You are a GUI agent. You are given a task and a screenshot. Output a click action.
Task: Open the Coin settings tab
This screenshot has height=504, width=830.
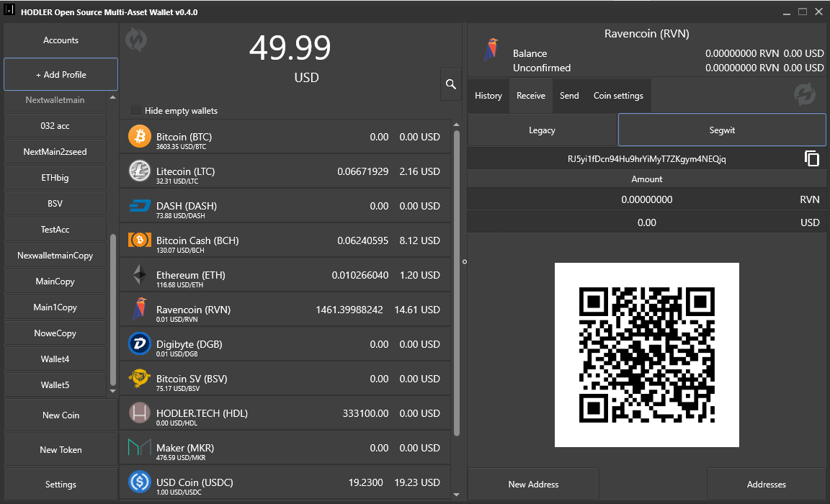click(618, 96)
